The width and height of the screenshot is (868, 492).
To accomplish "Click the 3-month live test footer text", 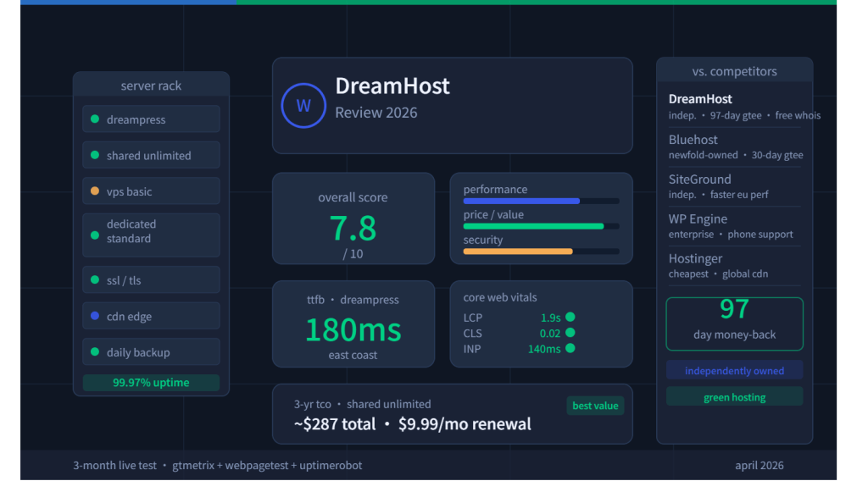I will (218, 465).
